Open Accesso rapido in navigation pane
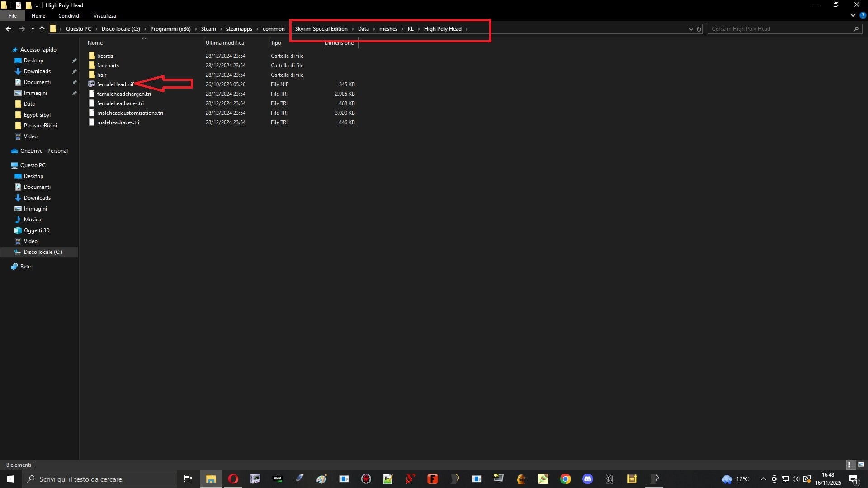Viewport: 868px width, 488px height. click(x=38, y=50)
